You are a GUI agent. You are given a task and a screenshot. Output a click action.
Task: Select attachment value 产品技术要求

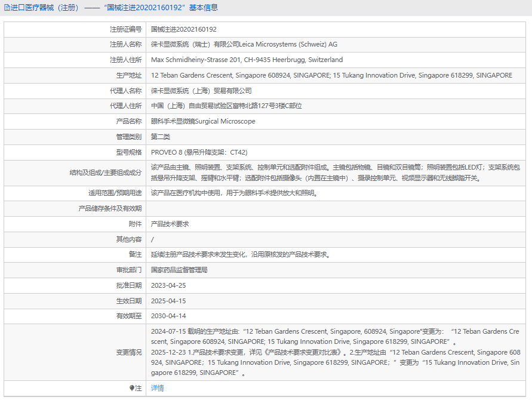(x=170, y=224)
